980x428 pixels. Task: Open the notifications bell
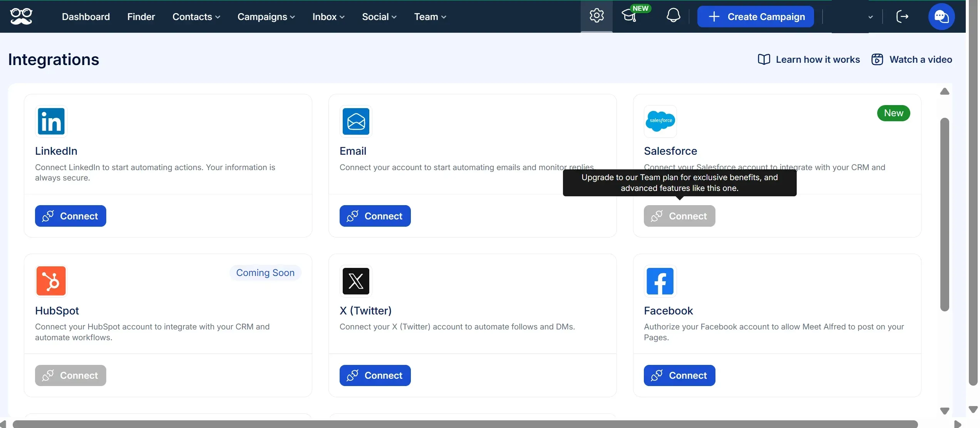click(x=673, y=16)
